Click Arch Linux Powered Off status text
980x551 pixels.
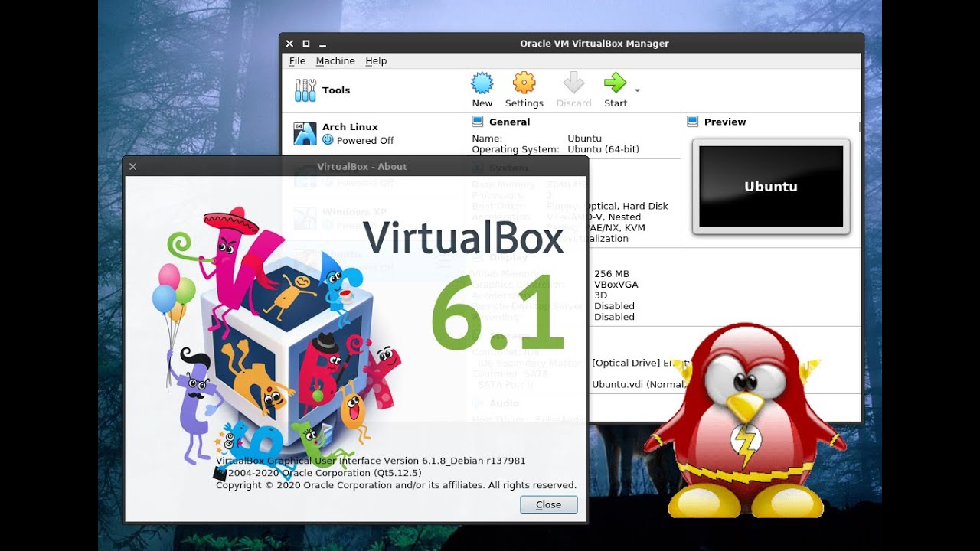365,141
